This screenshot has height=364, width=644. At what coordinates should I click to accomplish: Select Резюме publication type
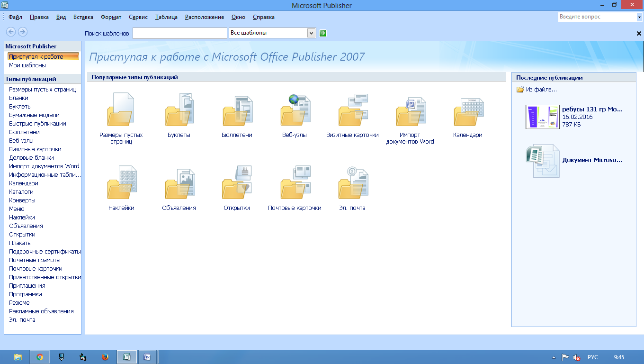[19, 303]
